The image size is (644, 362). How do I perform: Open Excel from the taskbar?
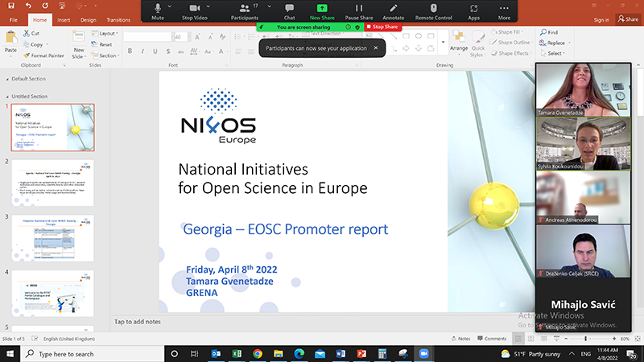pyautogui.click(x=237, y=354)
